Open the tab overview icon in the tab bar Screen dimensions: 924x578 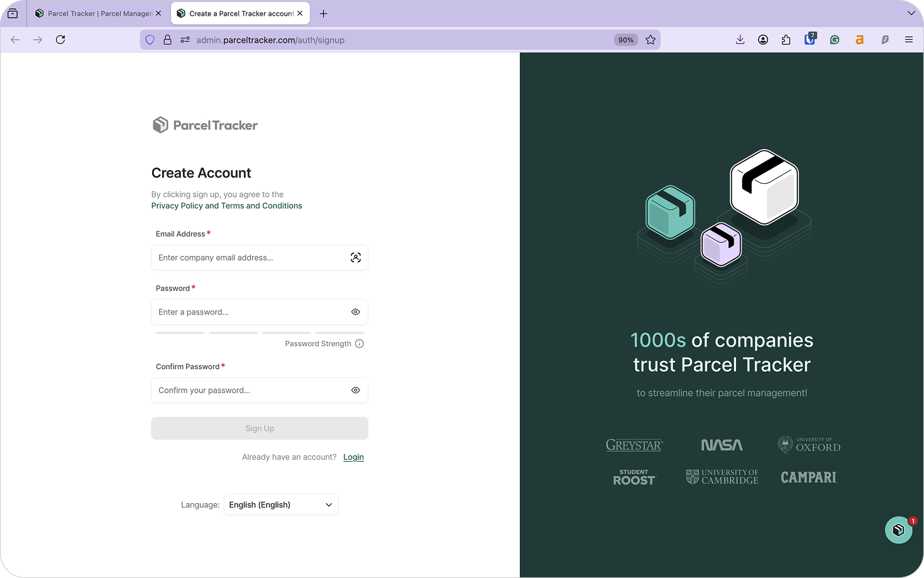coord(13,13)
